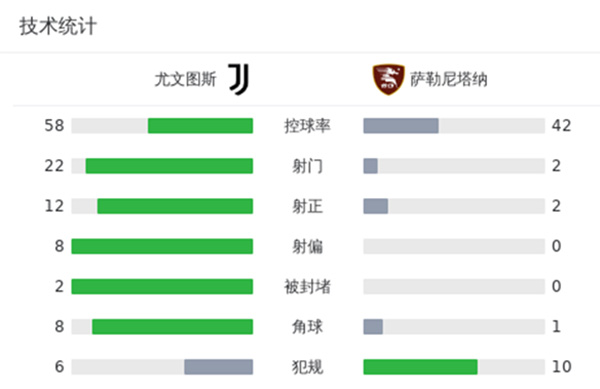Viewport: 600px width, 389px height.
Task: Click the 被封堵 stat label
Action: pyautogui.click(x=307, y=286)
